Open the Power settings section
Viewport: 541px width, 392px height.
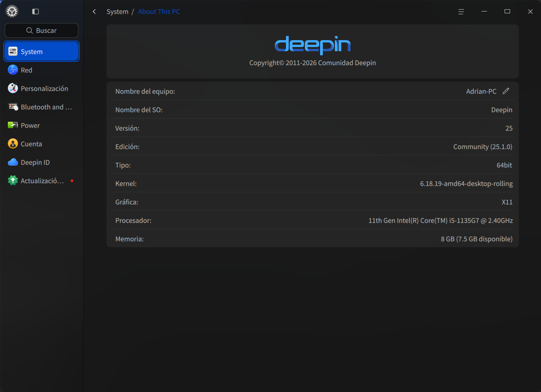tap(30, 125)
